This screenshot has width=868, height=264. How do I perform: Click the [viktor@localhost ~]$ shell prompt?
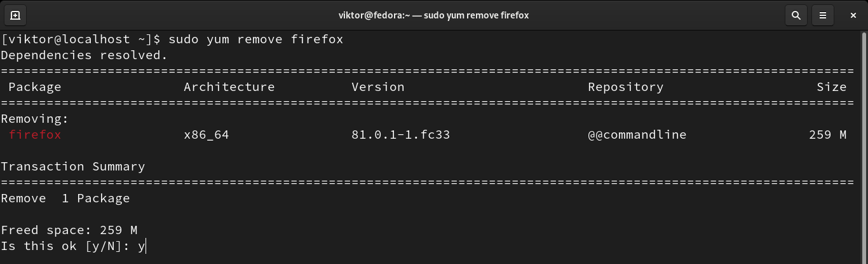pyautogui.click(x=81, y=39)
